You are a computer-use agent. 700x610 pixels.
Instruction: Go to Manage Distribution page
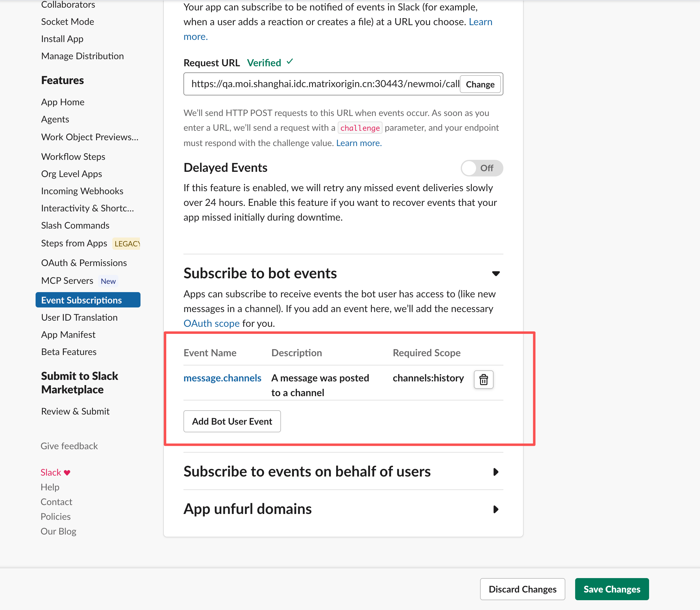tap(82, 56)
